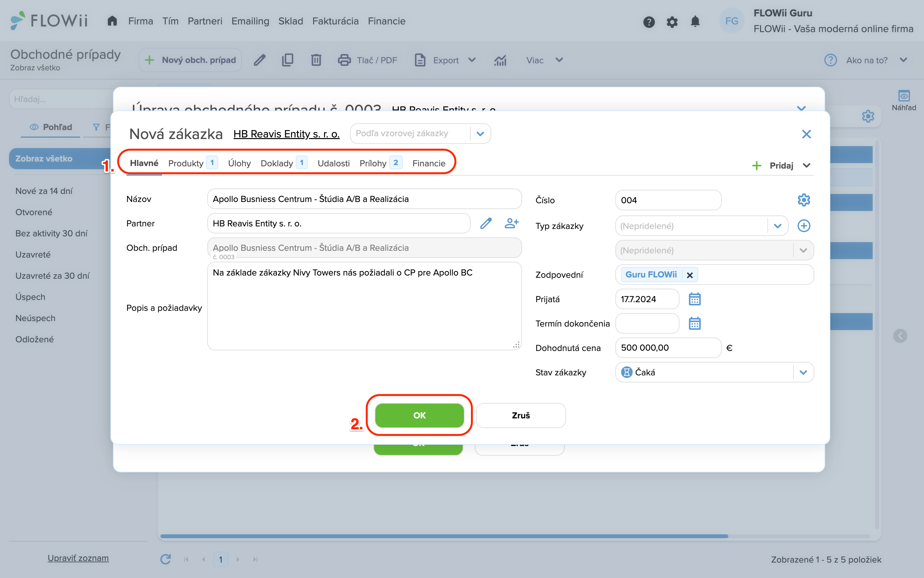Open list settings gear below Náhľad

pyautogui.click(x=868, y=116)
